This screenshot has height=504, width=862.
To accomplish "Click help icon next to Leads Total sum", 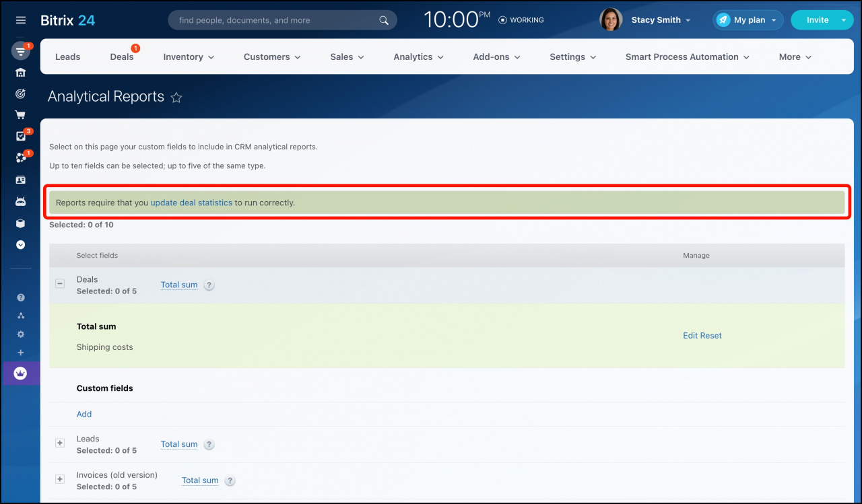I will [x=209, y=444].
